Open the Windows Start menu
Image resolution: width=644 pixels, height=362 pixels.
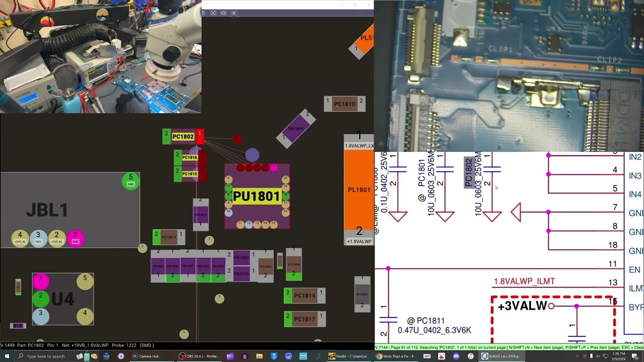(x=7, y=356)
